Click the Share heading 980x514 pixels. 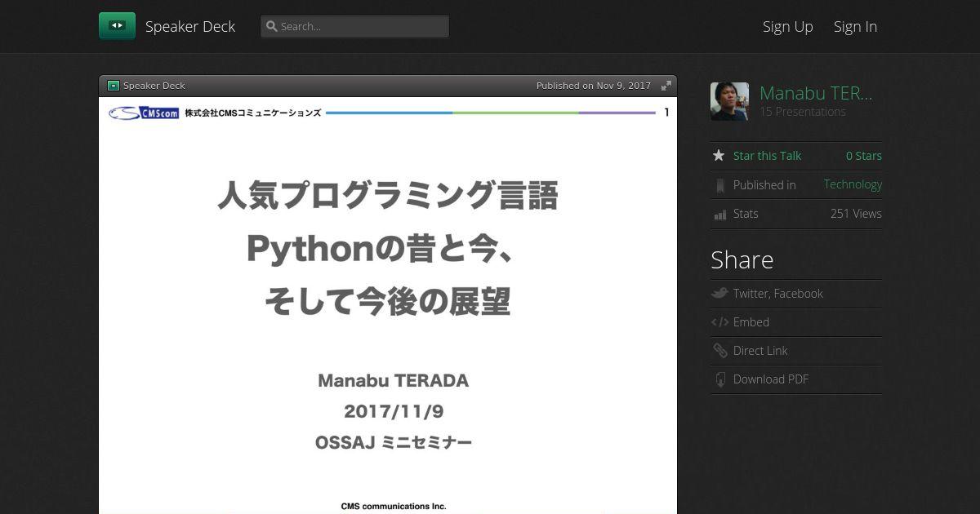tap(742, 259)
